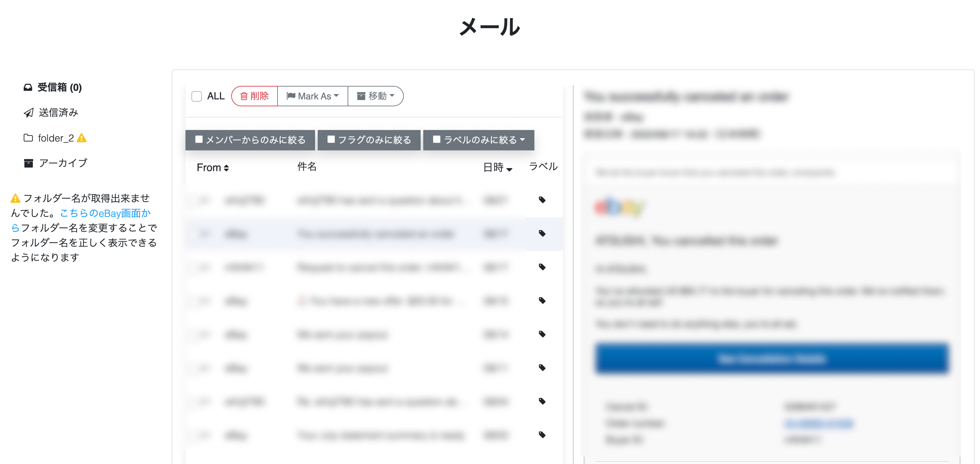The width and height of the screenshot is (980, 464).
Task: Sort mails by 日時 column header
Action: pos(498,168)
